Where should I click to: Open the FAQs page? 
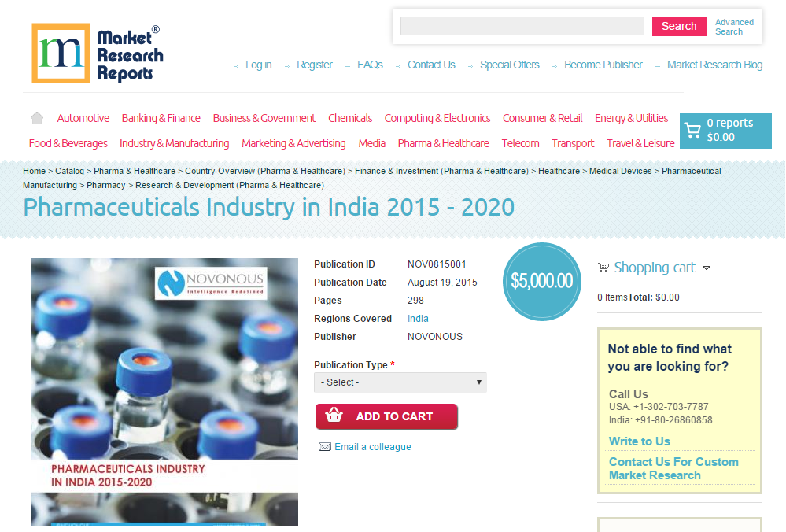pos(370,65)
